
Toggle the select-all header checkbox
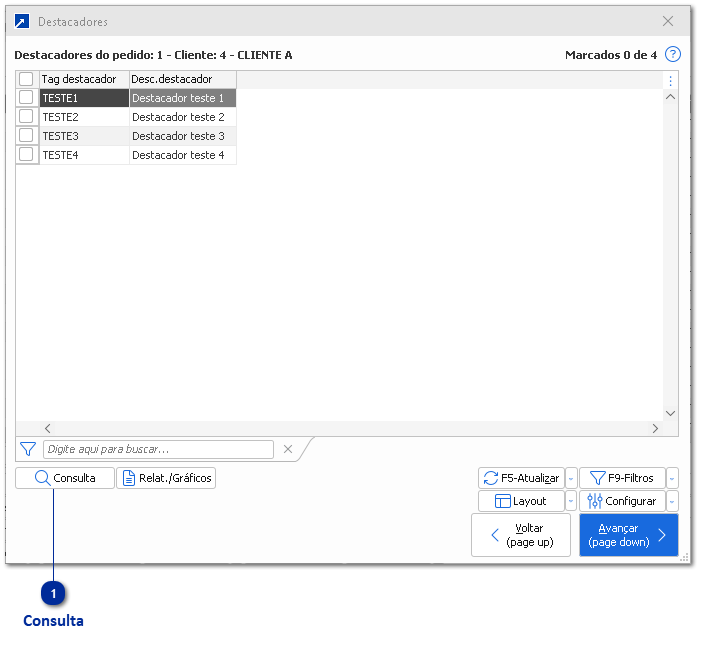(26, 79)
